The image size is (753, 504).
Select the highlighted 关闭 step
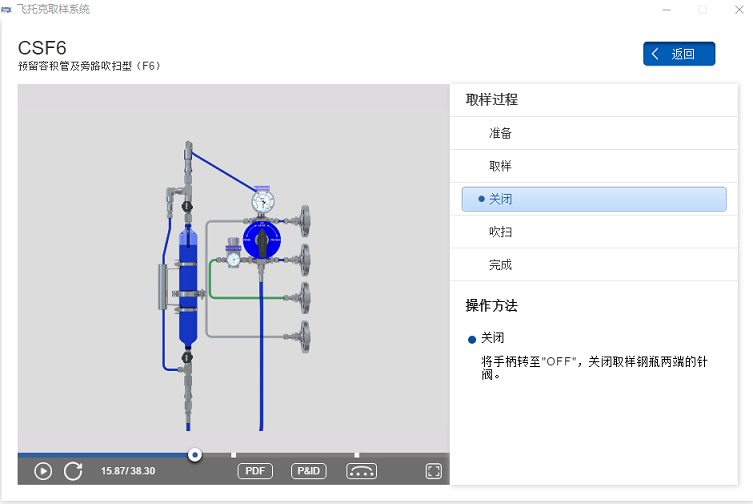pos(594,199)
